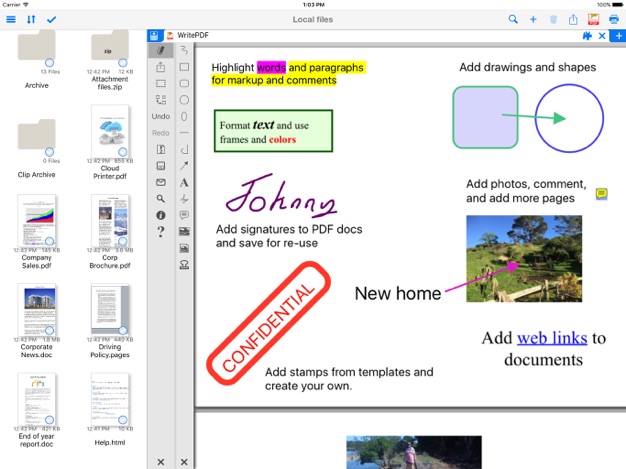Toggle selection circle on Company Sales.pdf
Viewport: 626px width, 469px height.
[x=50, y=240]
